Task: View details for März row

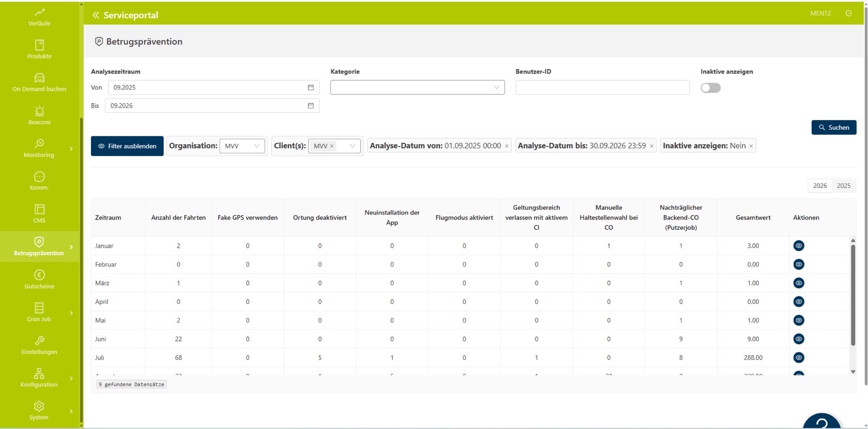Action: [799, 283]
